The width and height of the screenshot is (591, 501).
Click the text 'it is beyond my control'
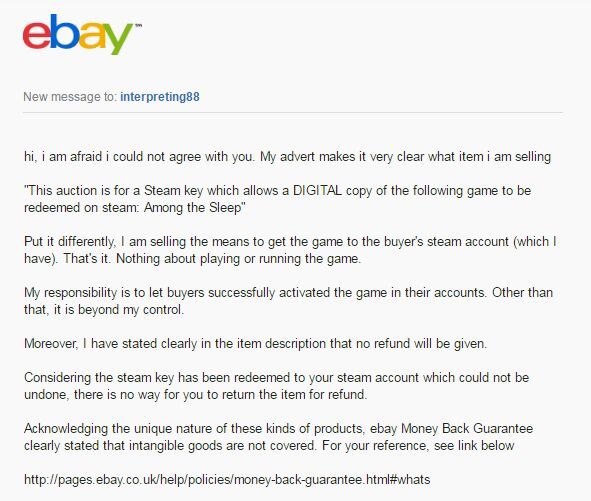click(118, 310)
